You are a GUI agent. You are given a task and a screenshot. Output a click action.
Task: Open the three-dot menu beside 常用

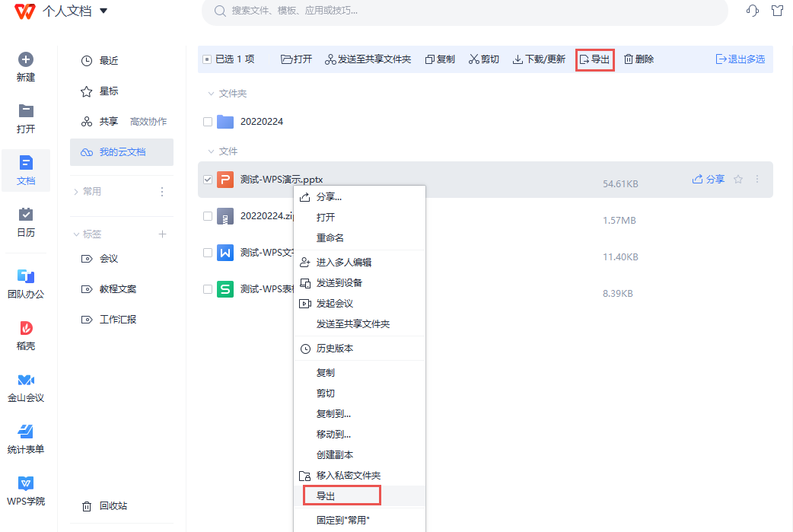[162, 192]
